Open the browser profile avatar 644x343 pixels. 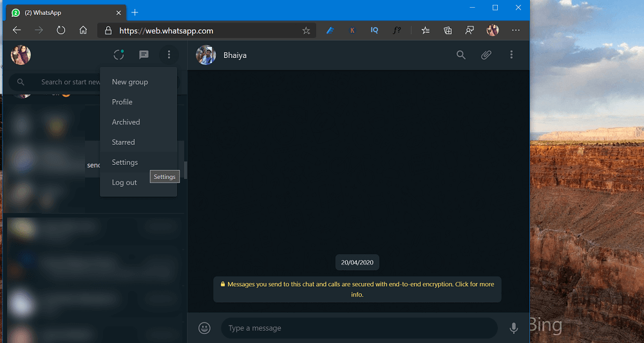click(x=493, y=30)
